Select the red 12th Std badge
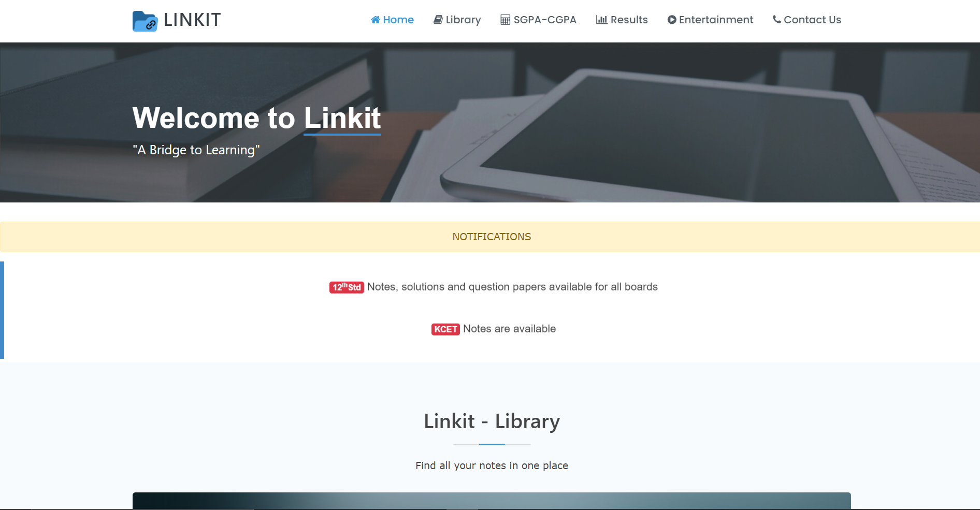 tap(347, 287)
